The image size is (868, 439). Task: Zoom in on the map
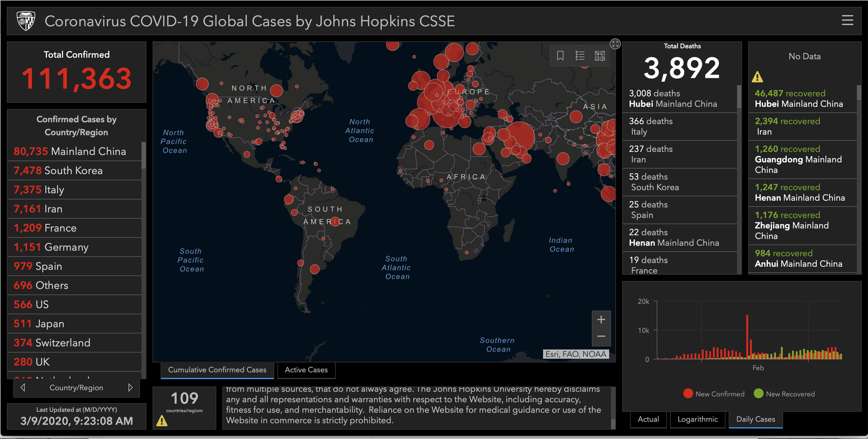coord(601,320)
